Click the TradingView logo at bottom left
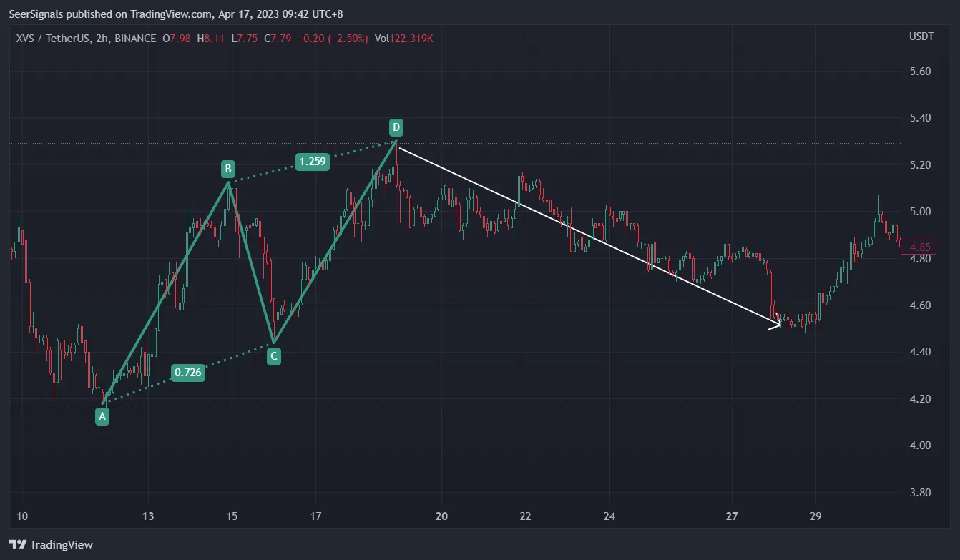This screenshot has height=560, width=960. tap(51, 544)
